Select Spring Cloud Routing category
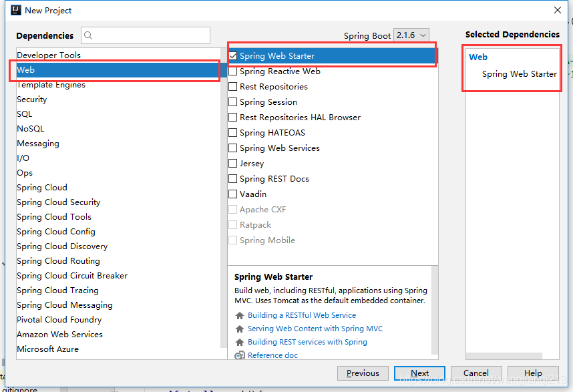The height and width of the screenshot is (392, 573). pos(118,261)
